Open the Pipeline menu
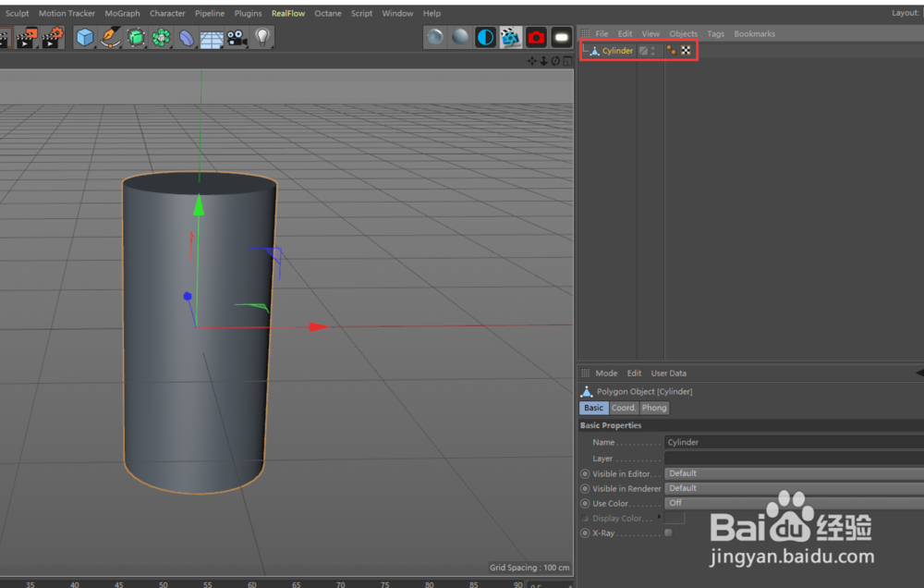Viewport: 924px width, 588px height. [x=210, y=13]
